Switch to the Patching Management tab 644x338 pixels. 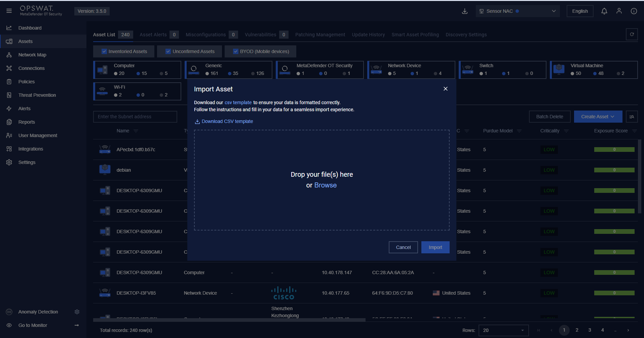[x=320, y=35]
